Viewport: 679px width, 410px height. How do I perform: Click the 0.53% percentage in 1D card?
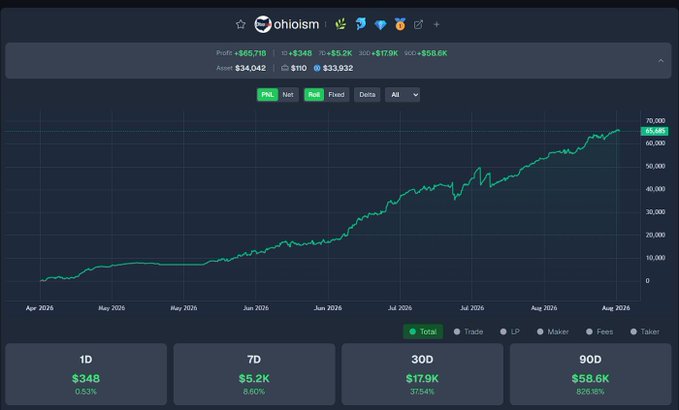(86, 391)
